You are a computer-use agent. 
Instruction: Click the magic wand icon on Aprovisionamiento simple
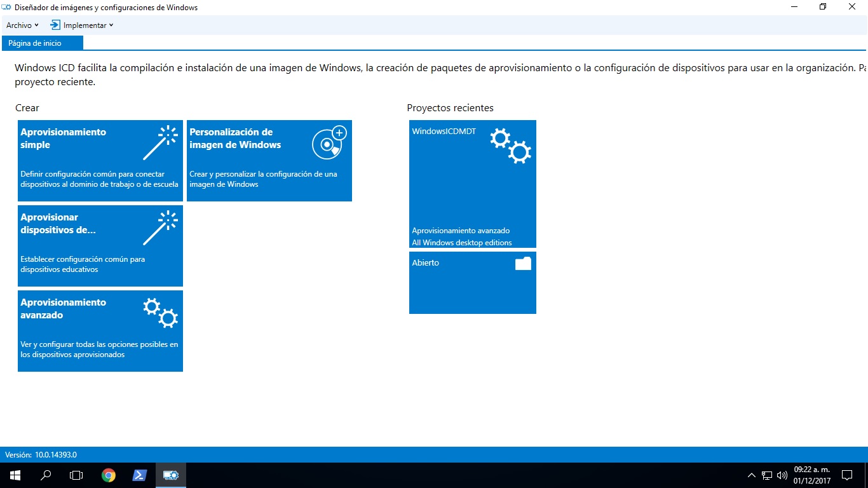tap(160, 142)
